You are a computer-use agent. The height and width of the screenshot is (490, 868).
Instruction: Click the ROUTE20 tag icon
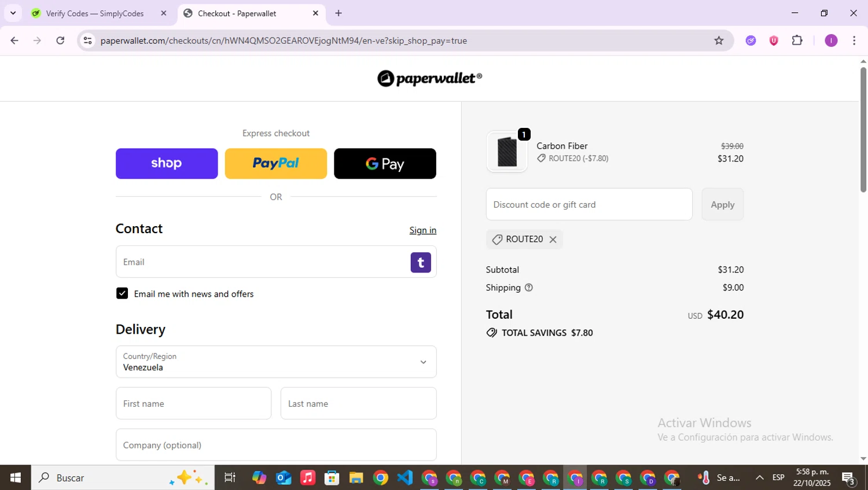pos(497,240)
